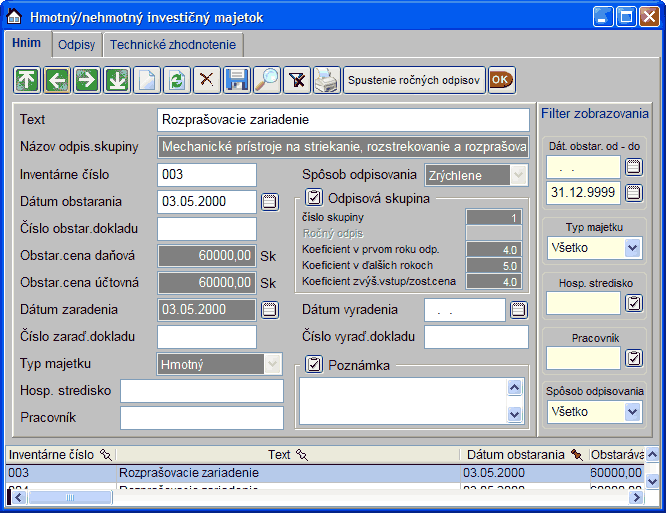This screenshot has height=513, width=666.
Task: Click the Inventárne číslo input field
Action: pyautogui.click(x=207, y=175)
